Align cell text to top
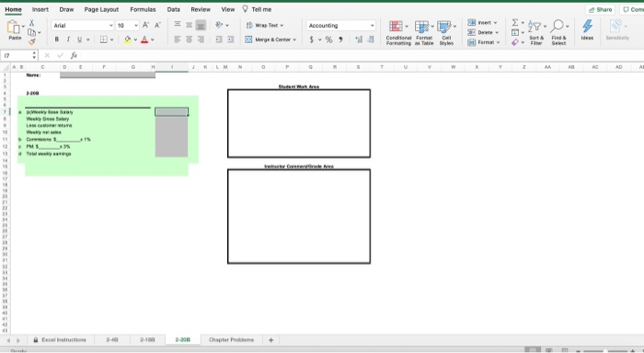This screenshot has height=353, width=644. [x=178, y=25]
